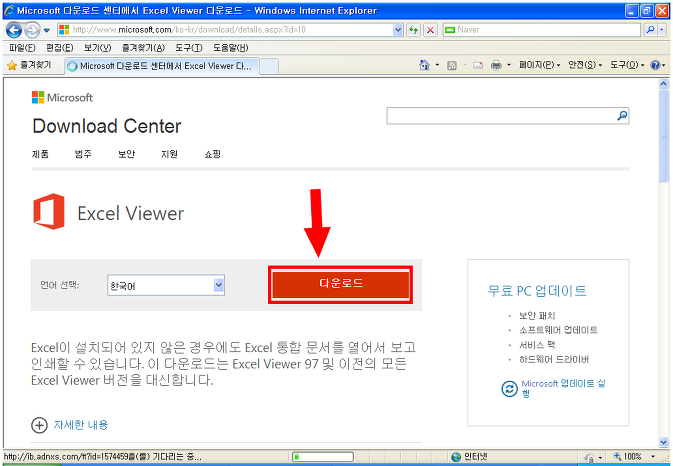This screenshot has height=466, width=673.
Task: Click the Microsoft 업데이트 실행 link
Action: [563, 388]
